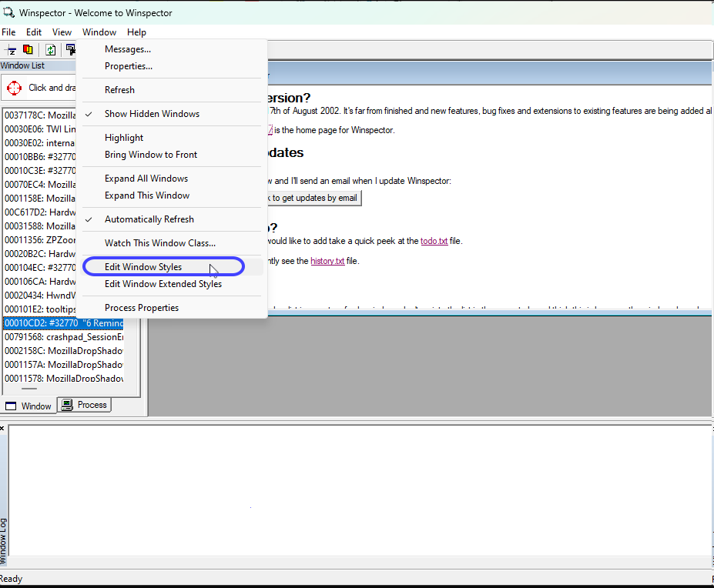714x588 pixels.
Task: Select list row 00011356: ZPZoor
Action: 40,240
